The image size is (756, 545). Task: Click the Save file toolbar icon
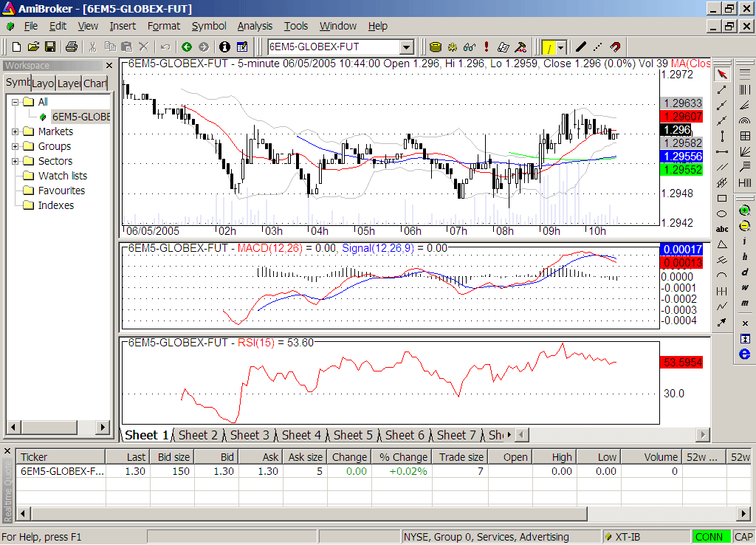point(50,47)
